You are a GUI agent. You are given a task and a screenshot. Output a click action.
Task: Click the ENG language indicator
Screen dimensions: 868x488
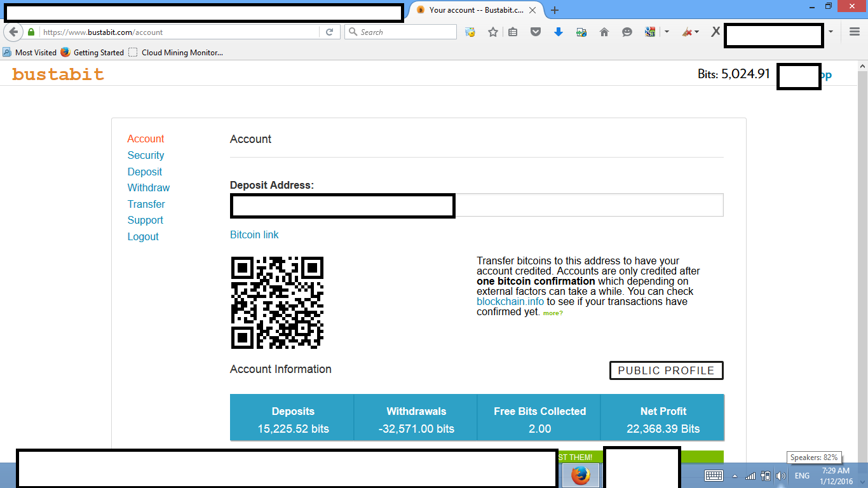802,475
